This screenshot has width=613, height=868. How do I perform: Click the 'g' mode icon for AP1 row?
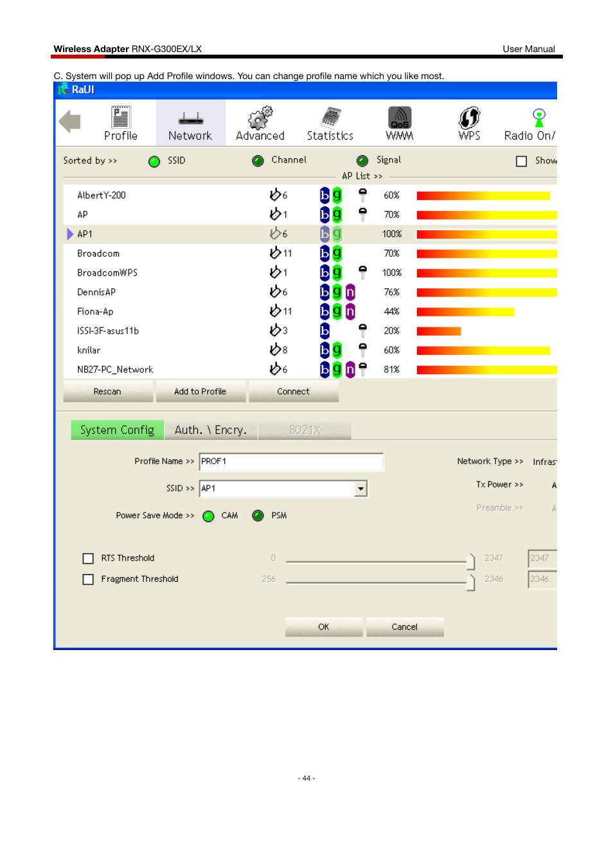click(337, 233)
